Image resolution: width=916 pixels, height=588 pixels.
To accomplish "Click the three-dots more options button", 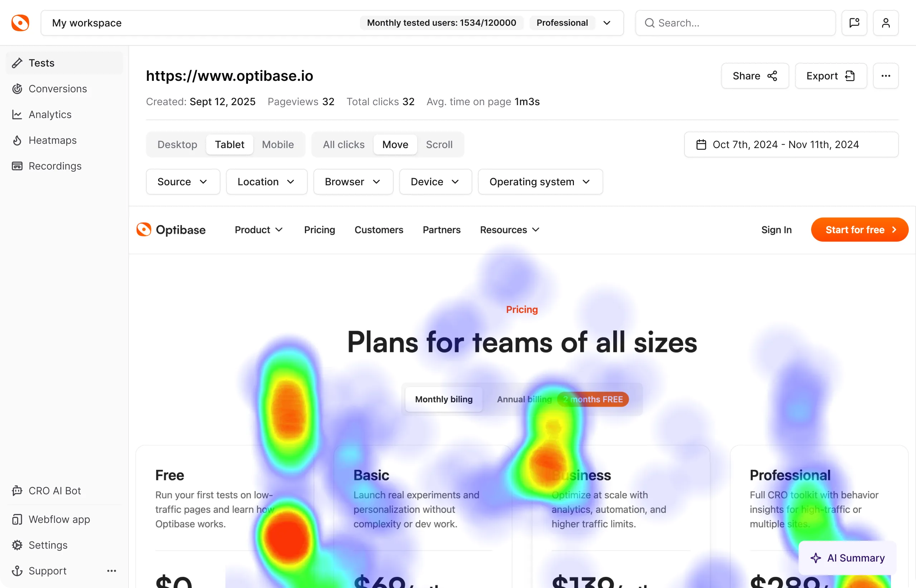I will 886,76.
